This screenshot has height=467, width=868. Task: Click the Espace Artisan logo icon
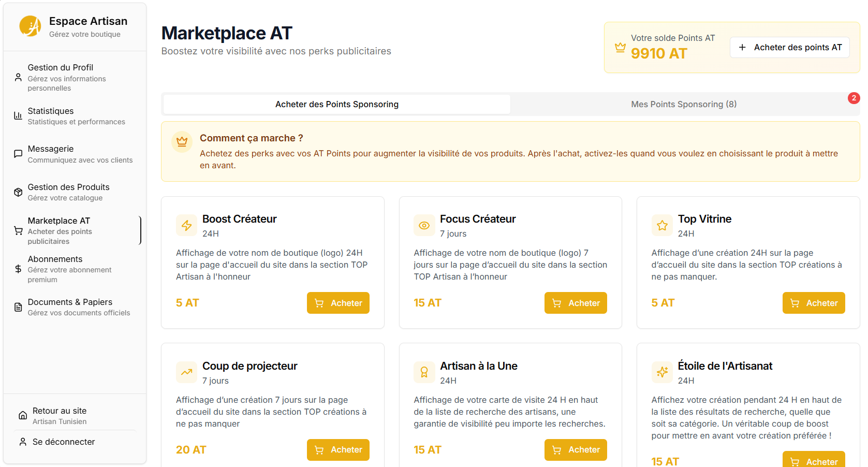[x=30, y=26]
